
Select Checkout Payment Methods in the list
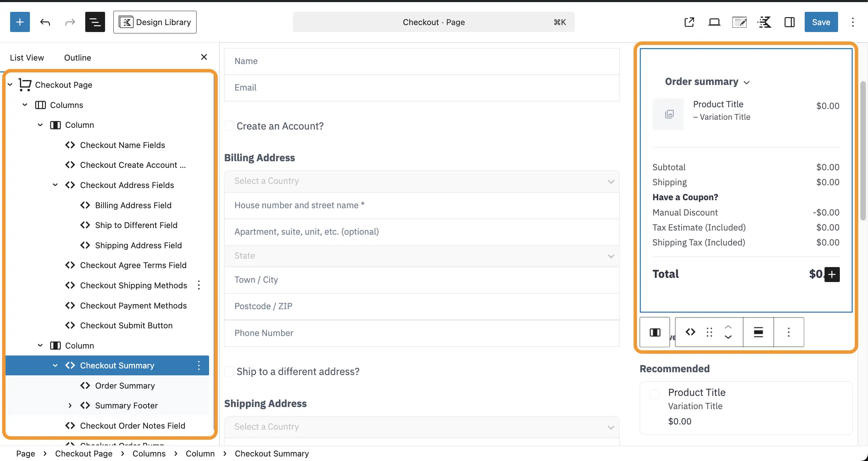133,305
